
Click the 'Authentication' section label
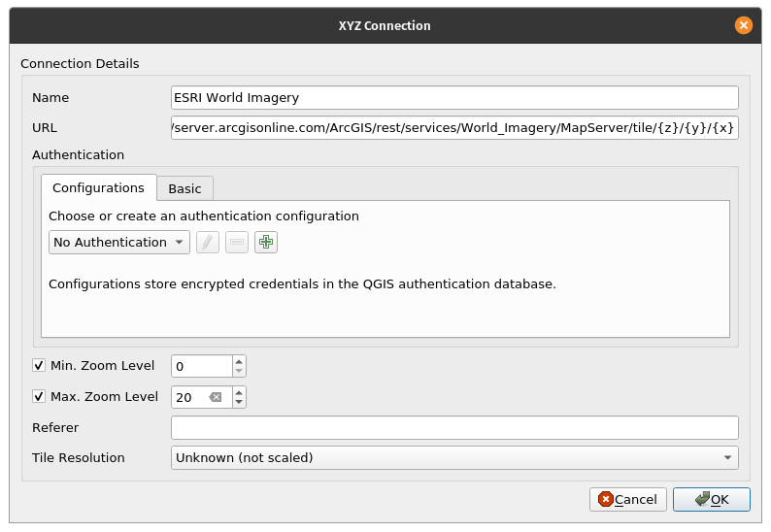[79, 155]
